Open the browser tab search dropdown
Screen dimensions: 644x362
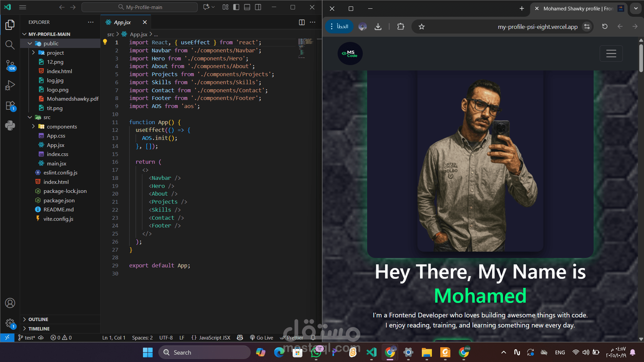click(636, 8)
